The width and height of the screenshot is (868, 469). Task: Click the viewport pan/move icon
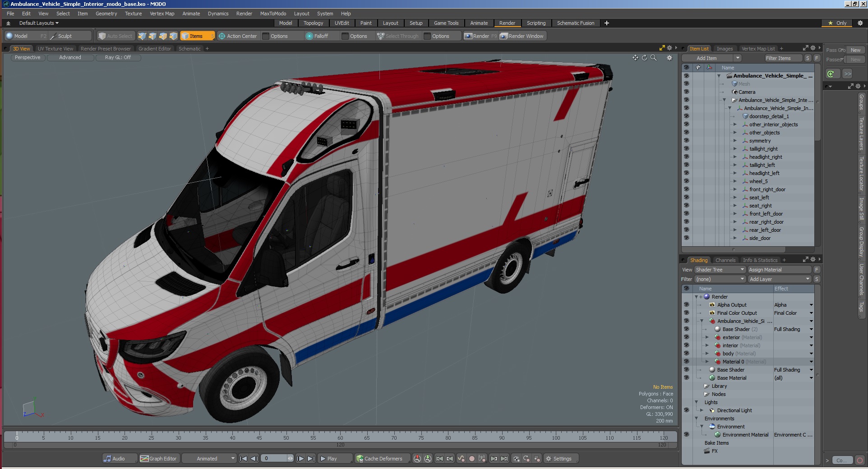pos(635,58)
